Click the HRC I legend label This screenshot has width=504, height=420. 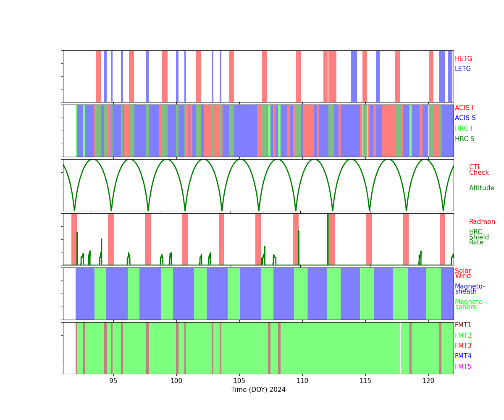[x=463, y=129]
